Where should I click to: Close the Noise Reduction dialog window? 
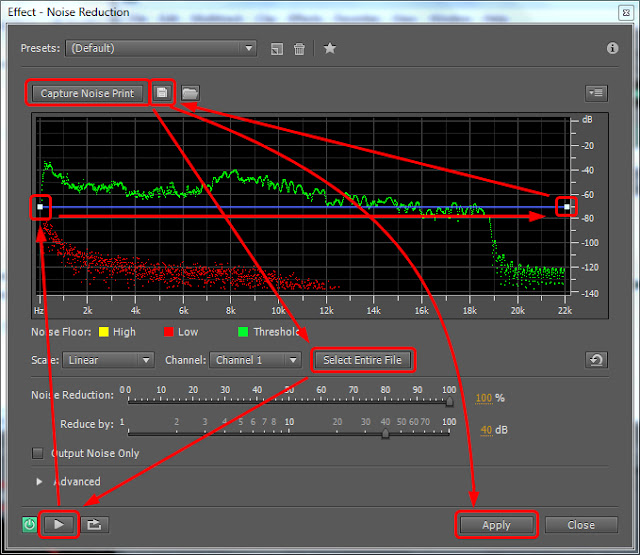626,13
